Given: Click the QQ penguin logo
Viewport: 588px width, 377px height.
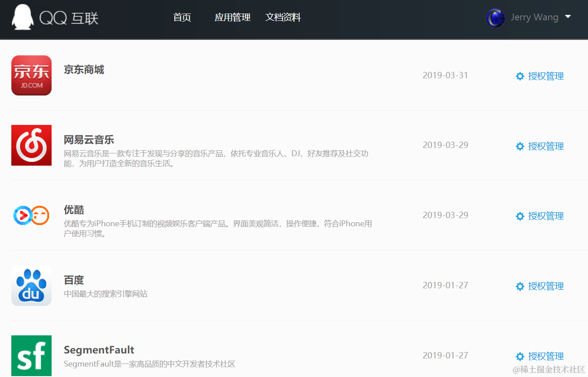Looking at the screenshot, I should 22,17.
